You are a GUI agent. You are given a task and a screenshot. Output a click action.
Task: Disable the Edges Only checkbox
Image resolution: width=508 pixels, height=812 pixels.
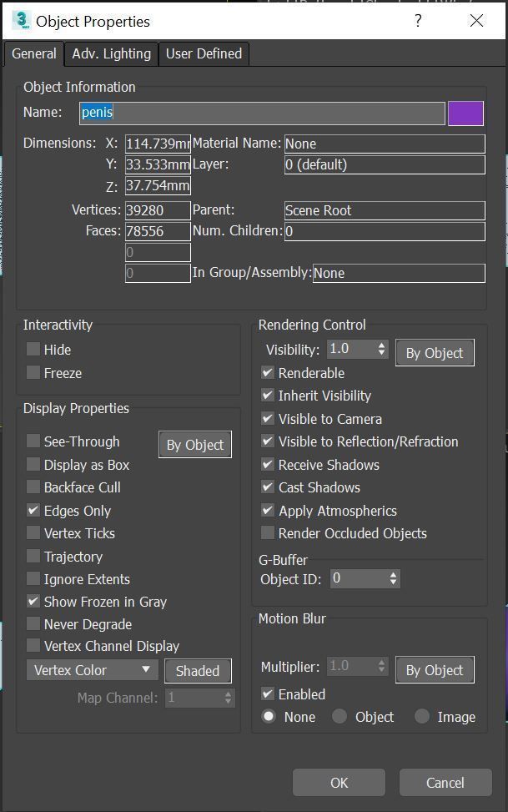coord(33,510)
